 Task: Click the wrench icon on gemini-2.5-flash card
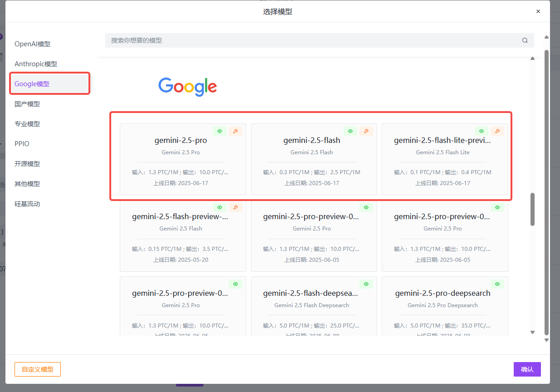(366, 131)
